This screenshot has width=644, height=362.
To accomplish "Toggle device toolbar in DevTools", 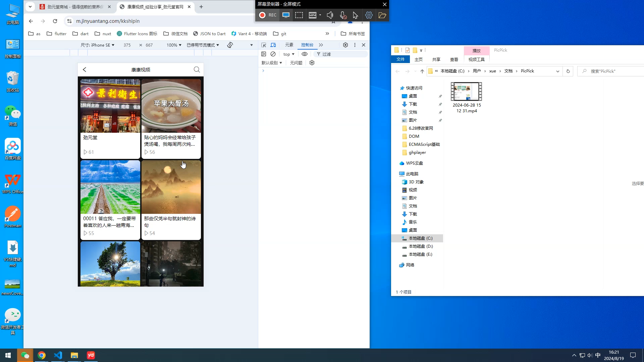I will point(273,45).
